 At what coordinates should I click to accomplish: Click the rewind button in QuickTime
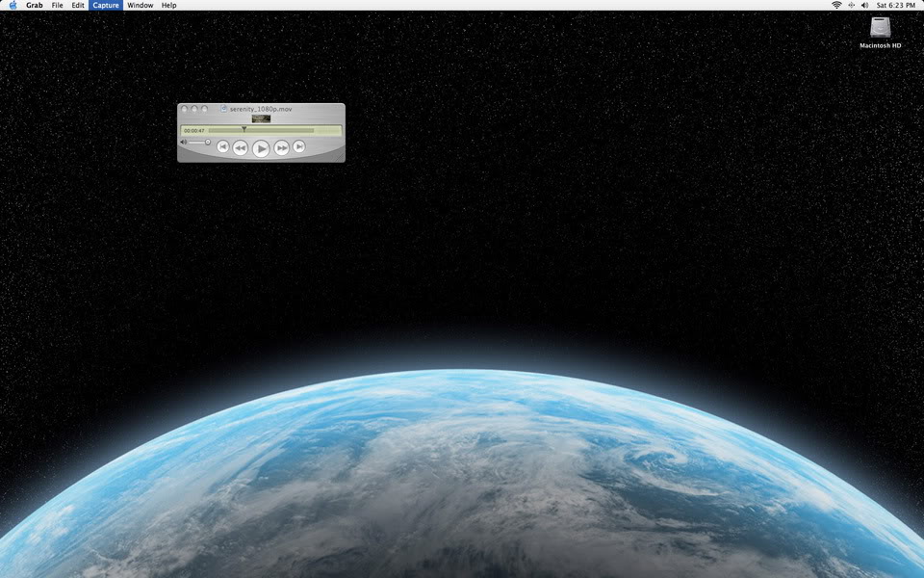point(240,148)
